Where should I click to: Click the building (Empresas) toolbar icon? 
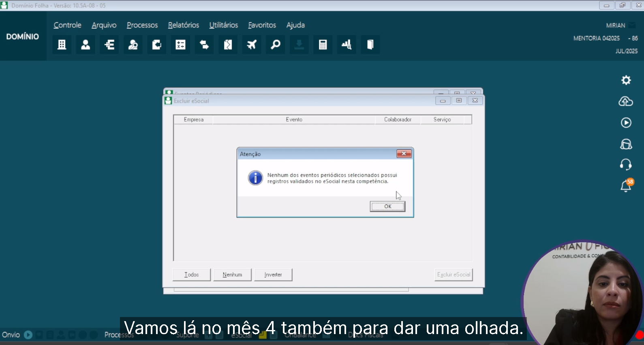[62, 45]
